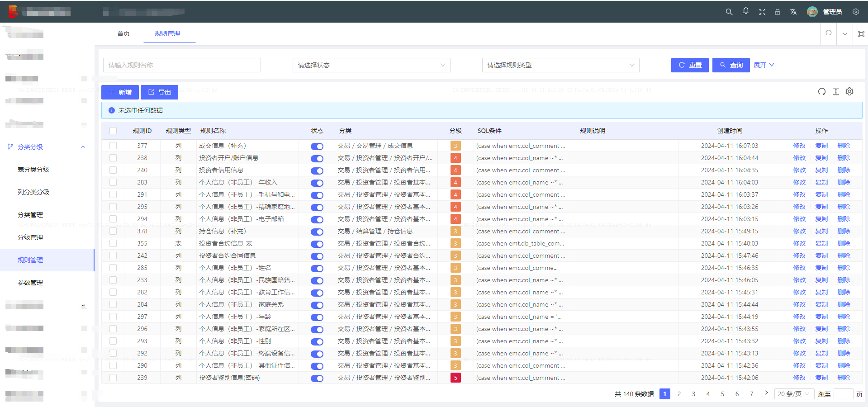Screen dimensions: 868x407
Task: Click 删除 for rule 240
Action: click(844, 170)
